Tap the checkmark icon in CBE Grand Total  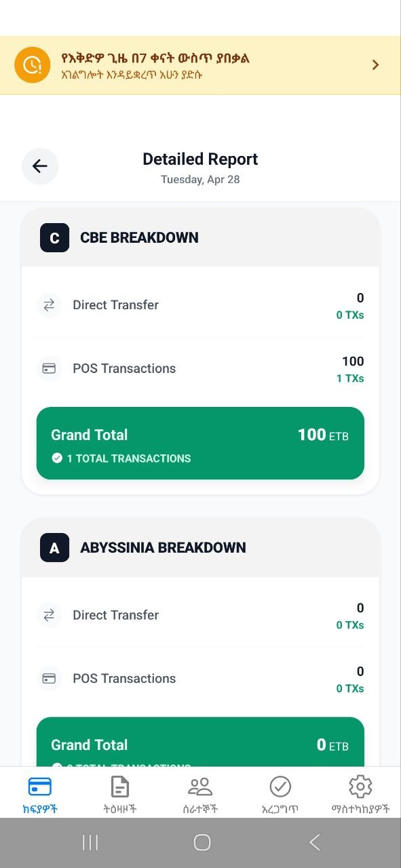57,458
